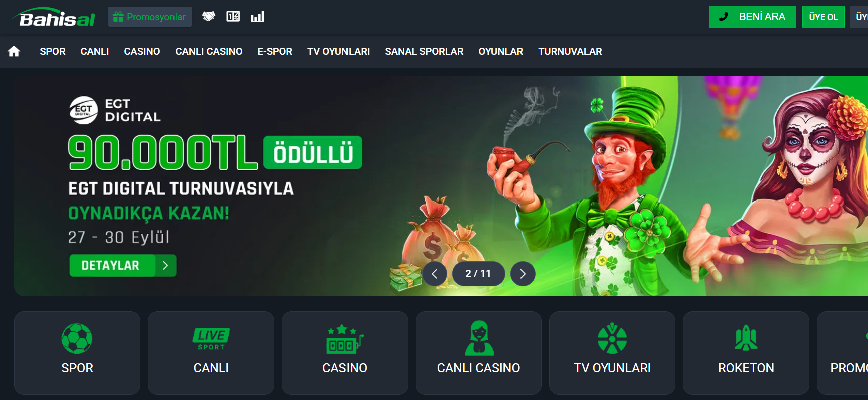The image size is (868, 400).
Task: Open Promosyonlar link with gift icon
Action: 150,17
